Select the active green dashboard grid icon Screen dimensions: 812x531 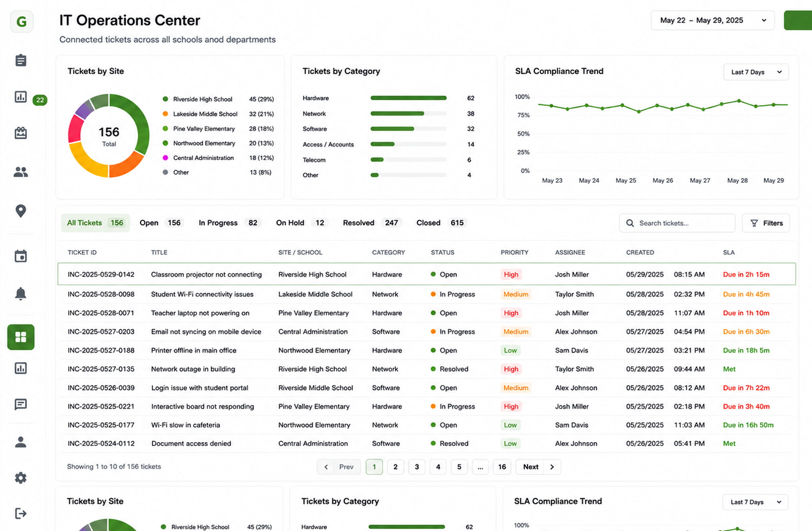point(21,337)
